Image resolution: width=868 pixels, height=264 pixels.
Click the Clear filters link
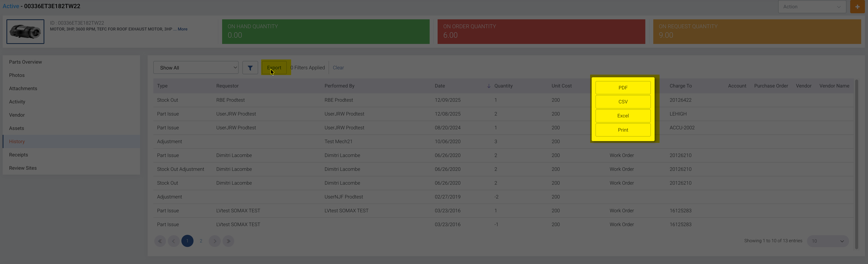338,68
